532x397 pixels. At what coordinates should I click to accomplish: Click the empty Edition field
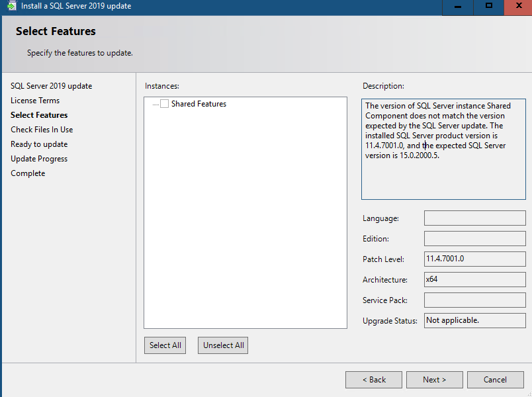[x=474, y=238]
